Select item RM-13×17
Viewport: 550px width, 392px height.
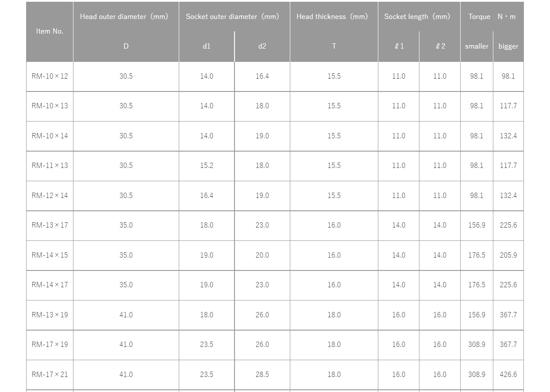point(50,225)
